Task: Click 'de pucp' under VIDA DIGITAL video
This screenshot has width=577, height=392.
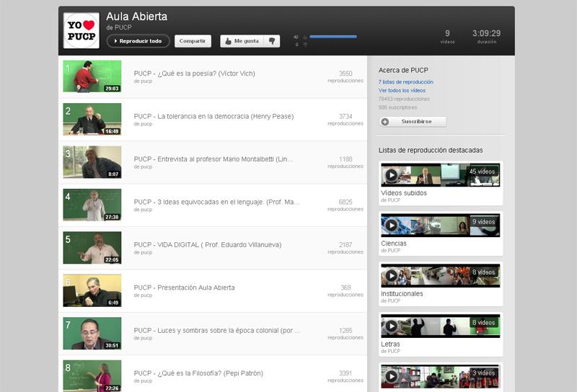Action: pyautogui.click(x=143, y=252)
